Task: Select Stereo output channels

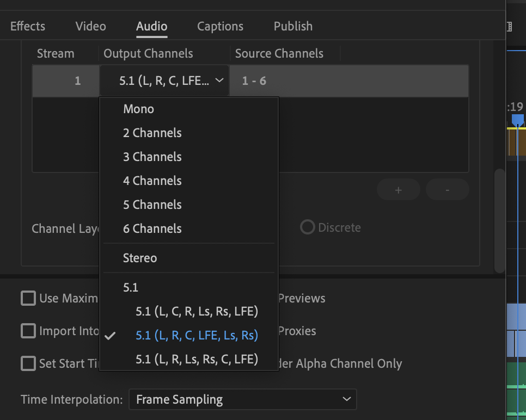Action: point(140,258)
